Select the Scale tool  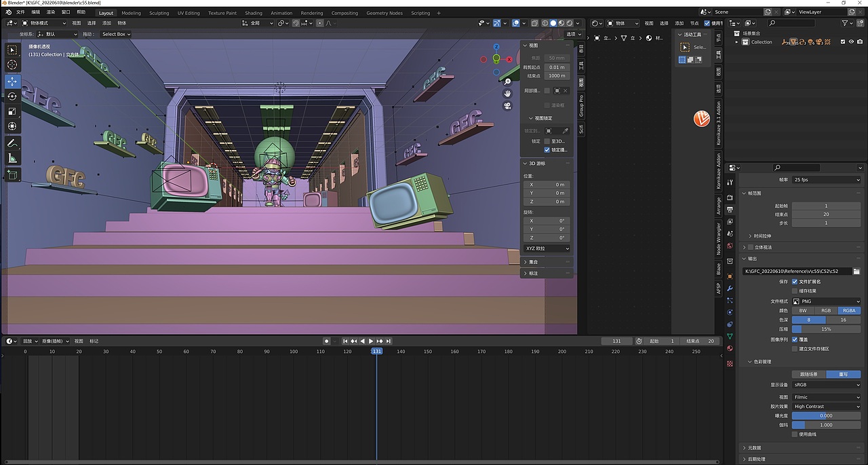(x=12, y=111)
